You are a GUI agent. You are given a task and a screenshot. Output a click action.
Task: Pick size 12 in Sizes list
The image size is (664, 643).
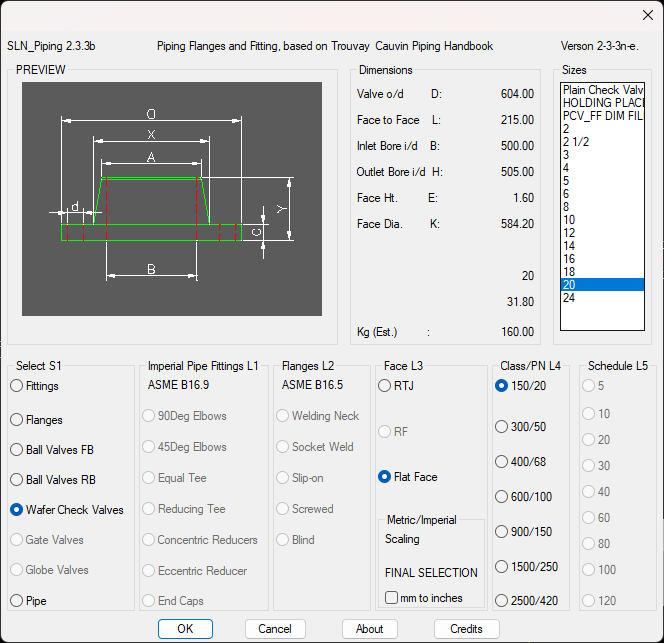[602, 233]
